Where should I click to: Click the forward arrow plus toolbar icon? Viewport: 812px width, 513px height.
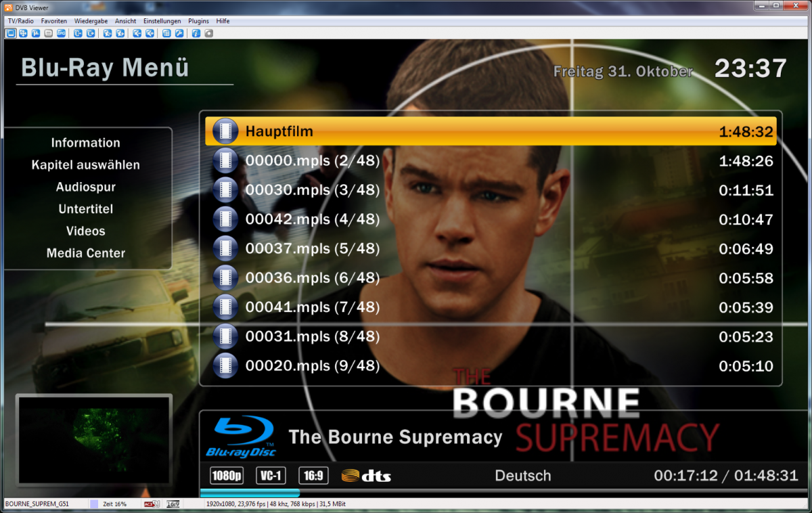tap(150, 33)
